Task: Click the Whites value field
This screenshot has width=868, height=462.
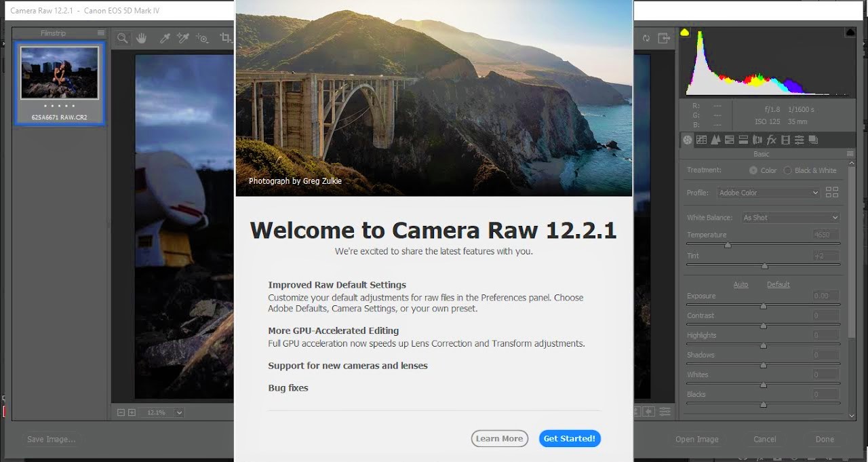Action: coord(826,374)
